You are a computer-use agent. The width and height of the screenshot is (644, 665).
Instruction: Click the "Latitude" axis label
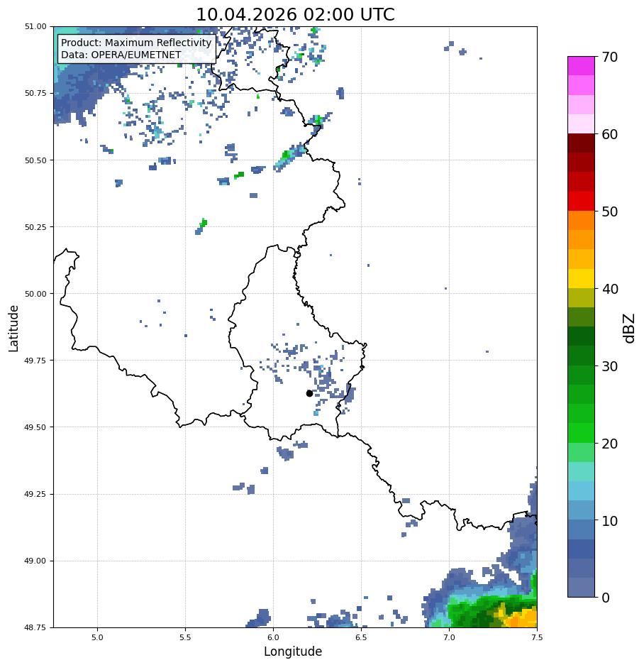coord(13,329)
